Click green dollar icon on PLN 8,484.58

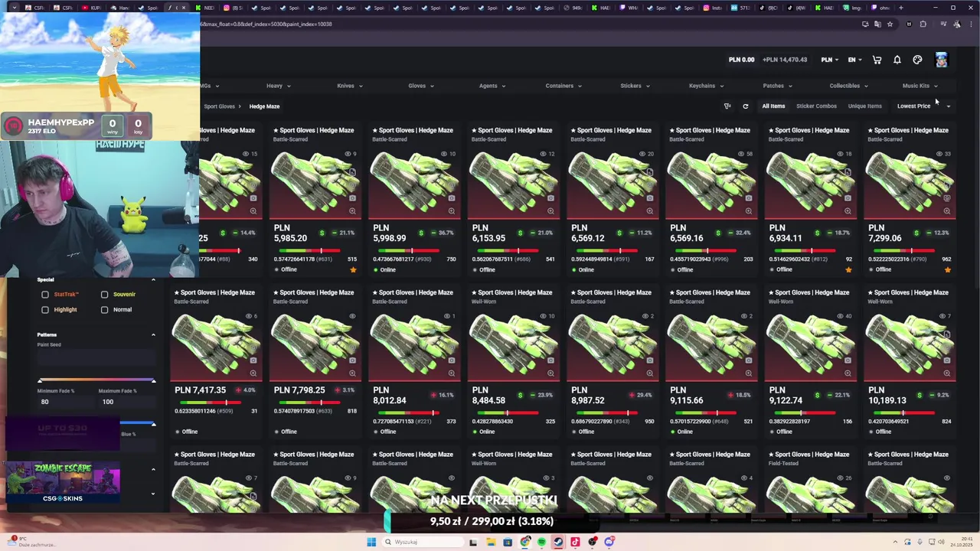click(x=520, y=395)
